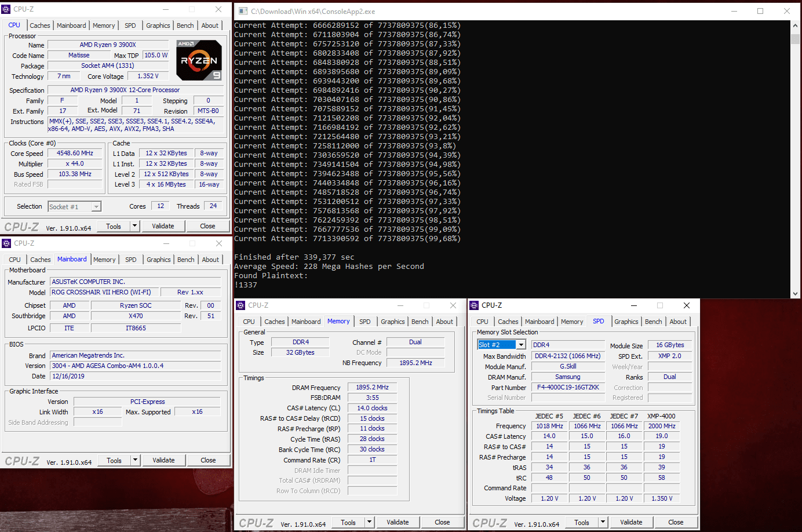
Task: Minimize the CPU-Z Memory window
Action: click(x=400, y=305)
